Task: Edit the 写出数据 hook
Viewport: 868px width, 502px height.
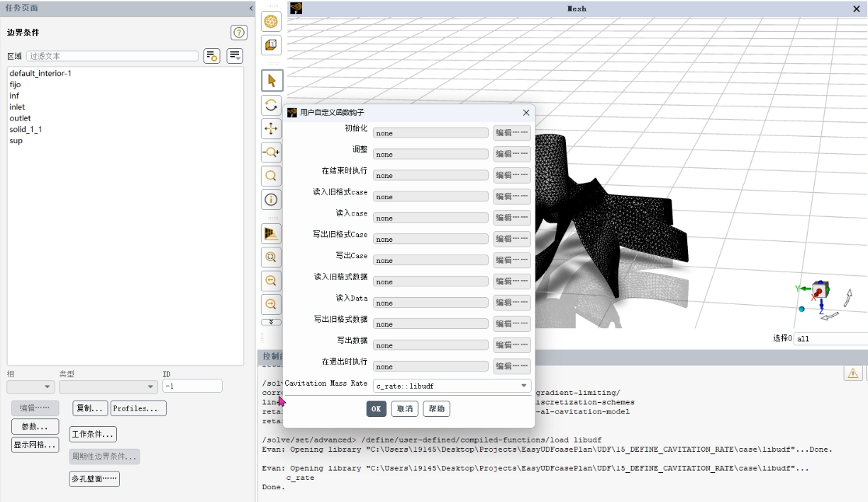Action: point(512,345)
